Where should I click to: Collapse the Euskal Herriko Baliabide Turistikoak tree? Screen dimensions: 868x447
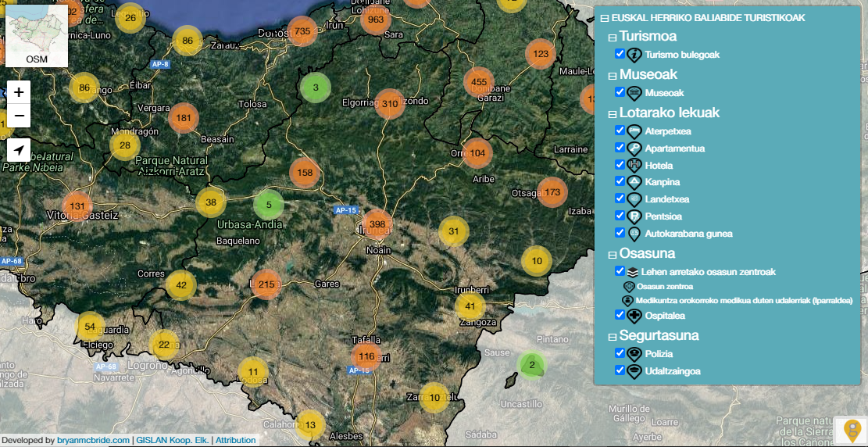coord(604,18)
